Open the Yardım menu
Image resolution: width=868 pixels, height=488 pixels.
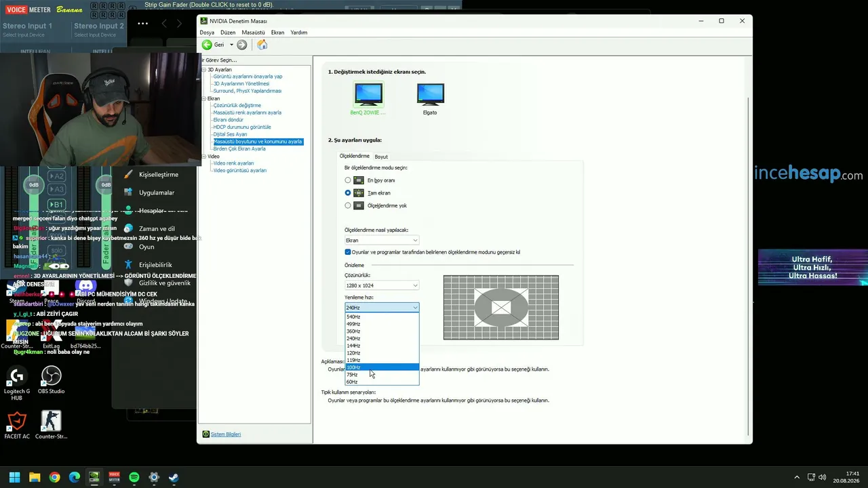(298, 33)
